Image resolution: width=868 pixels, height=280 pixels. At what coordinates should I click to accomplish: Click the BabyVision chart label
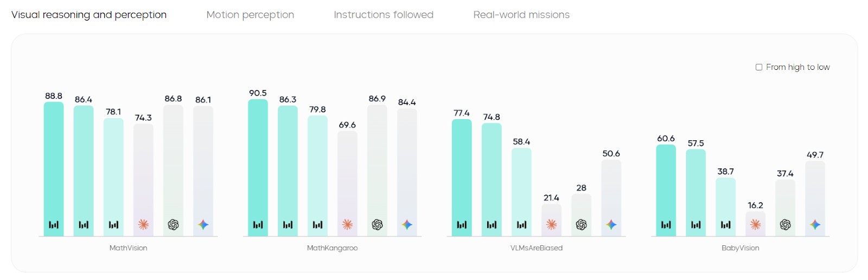tap(740, 248)
